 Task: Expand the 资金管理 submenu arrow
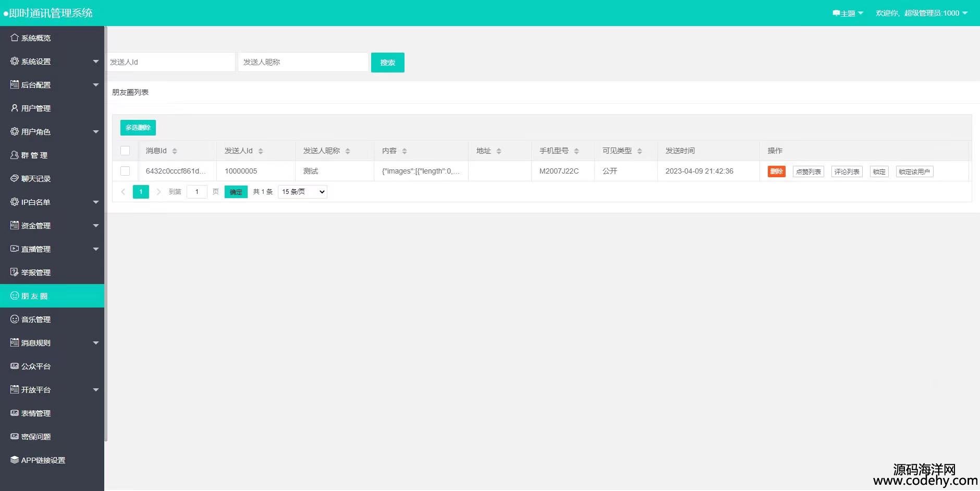pyautogui.click(x=96, y=226)
